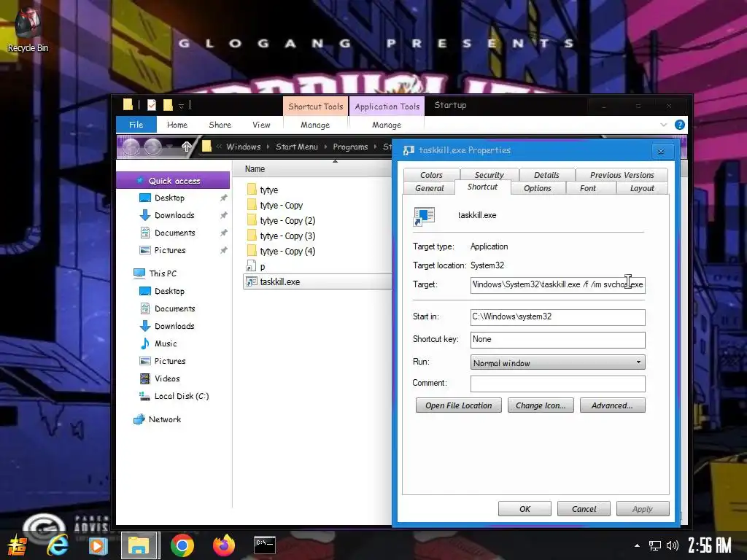Click the Name column header
This screenshot has height=560, width=747.
click(255, 169)
